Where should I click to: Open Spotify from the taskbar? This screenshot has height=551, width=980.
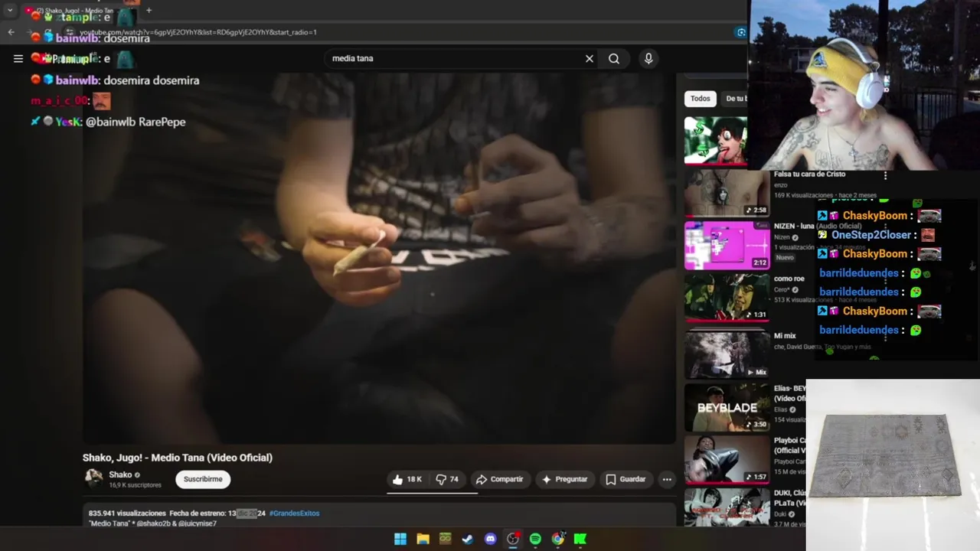pos(535,539)
